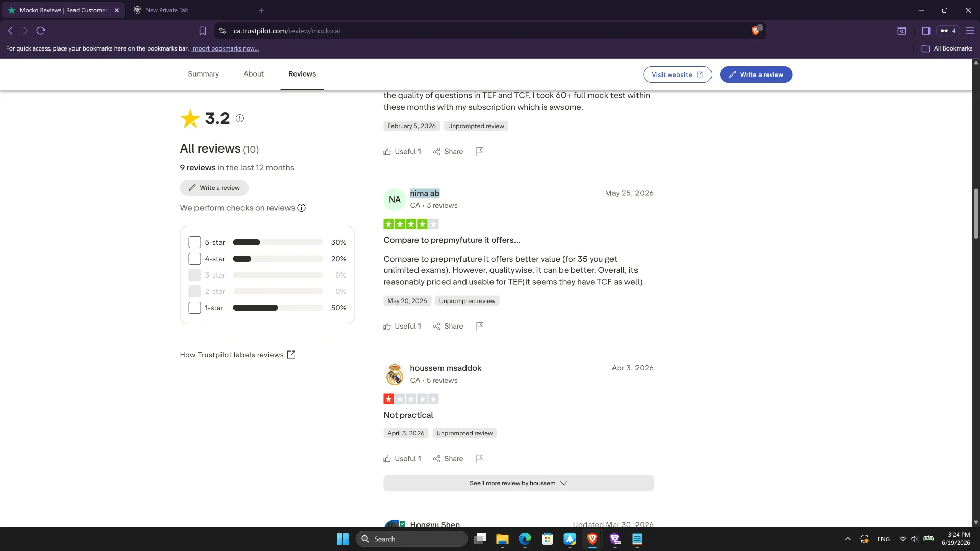980x551 pixels.
Task: Open the nima ab reviewer name
Action: coord(425,193)
